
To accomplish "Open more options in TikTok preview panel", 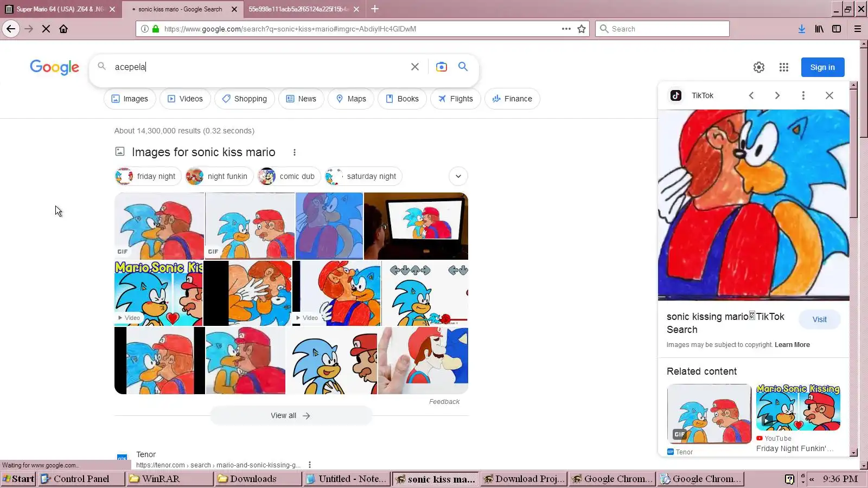I will pos(803,95).
